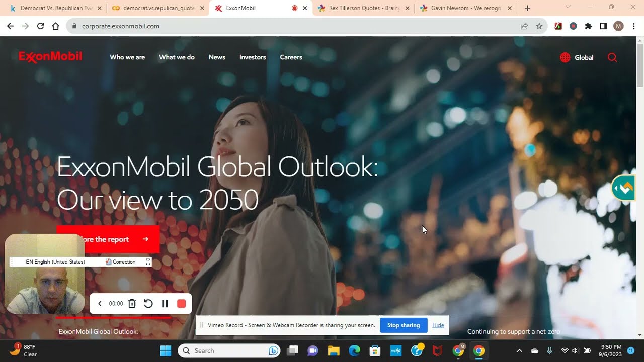Click the Stop sharing button
This screenshot has width=644, height=362.
coord(404,325)
